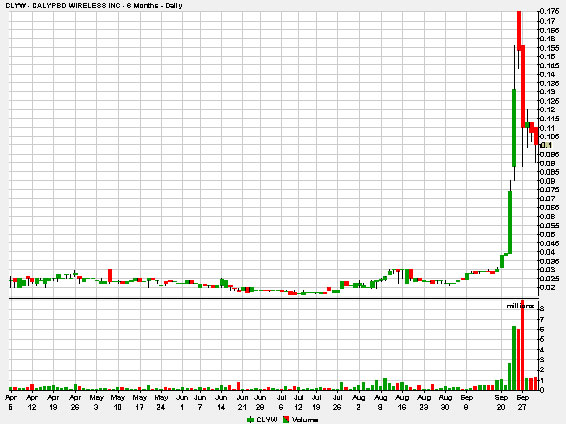Click the 0.17 price axis label
This screenshot has width=566, height=424.
point(548,21)
